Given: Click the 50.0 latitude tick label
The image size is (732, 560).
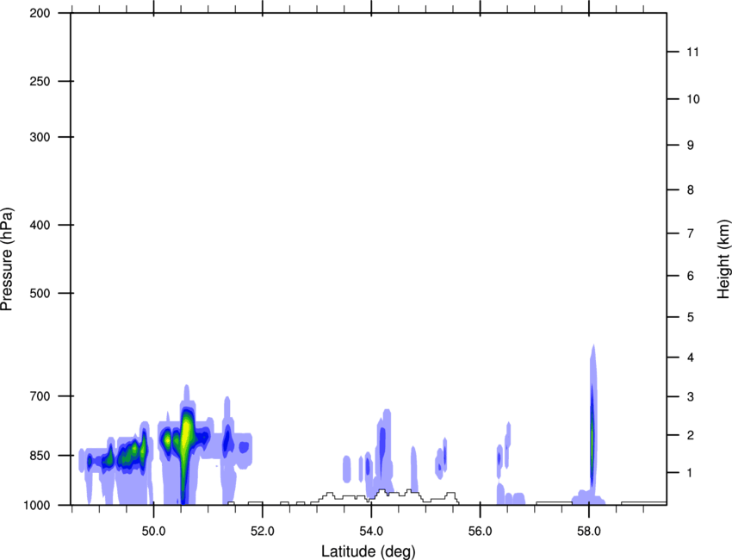Looking at the screenshot, I should coord(153,532).
